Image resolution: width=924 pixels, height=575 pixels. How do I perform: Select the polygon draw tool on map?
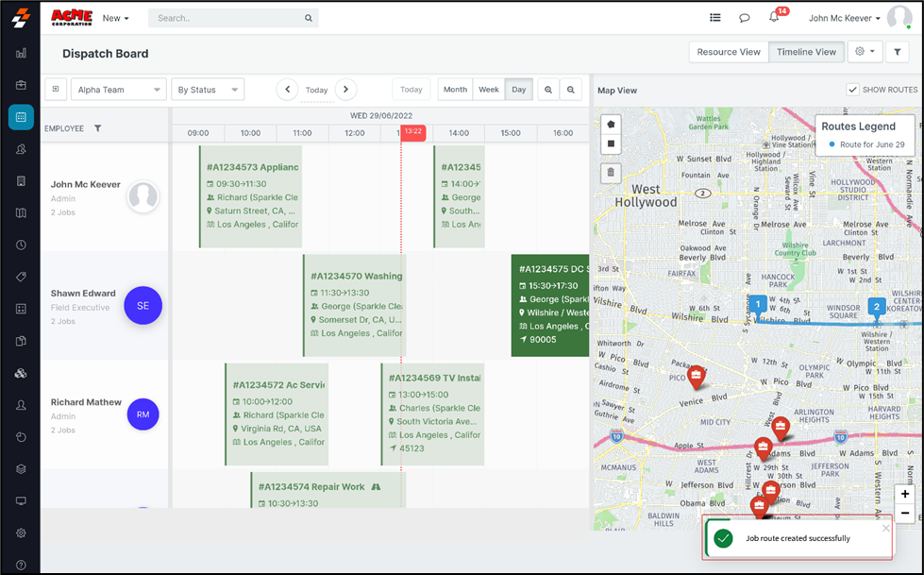pos(611,124)
